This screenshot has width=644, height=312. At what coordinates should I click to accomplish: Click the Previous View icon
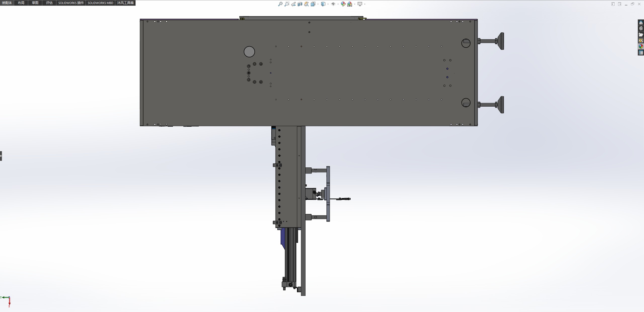(293, 4)
